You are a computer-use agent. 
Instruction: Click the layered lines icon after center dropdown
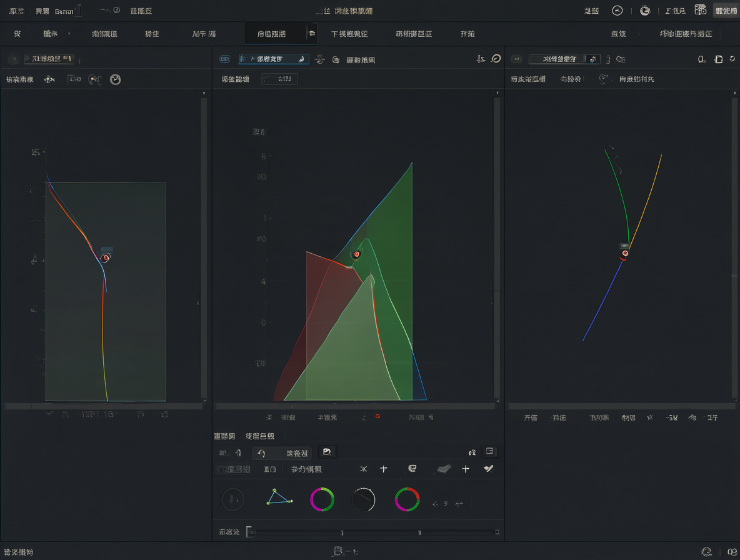pos(319,59)
